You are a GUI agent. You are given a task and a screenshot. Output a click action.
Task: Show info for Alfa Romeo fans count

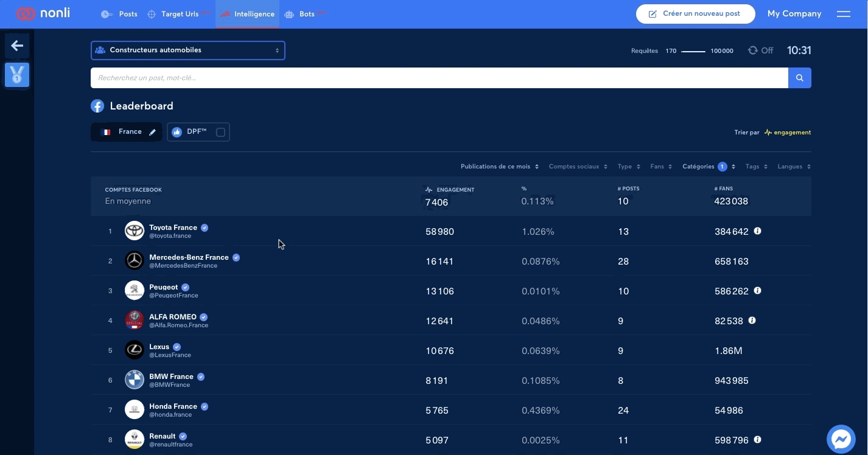click(x=752, y=321)
